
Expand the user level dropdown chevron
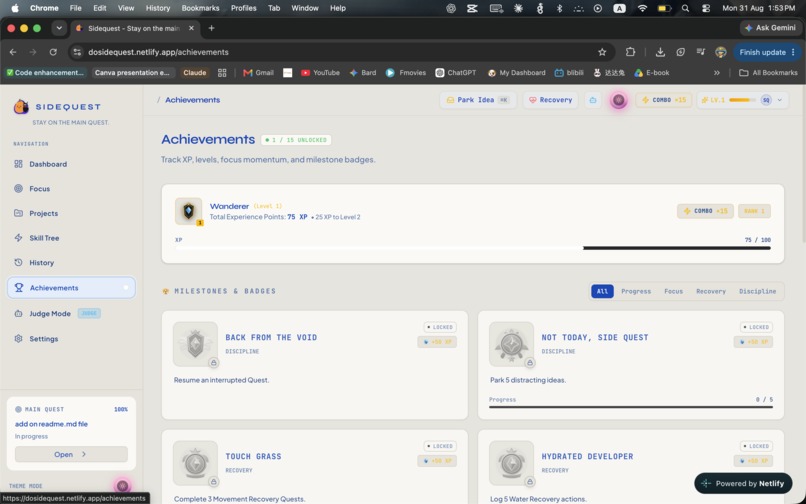(780, 100)
